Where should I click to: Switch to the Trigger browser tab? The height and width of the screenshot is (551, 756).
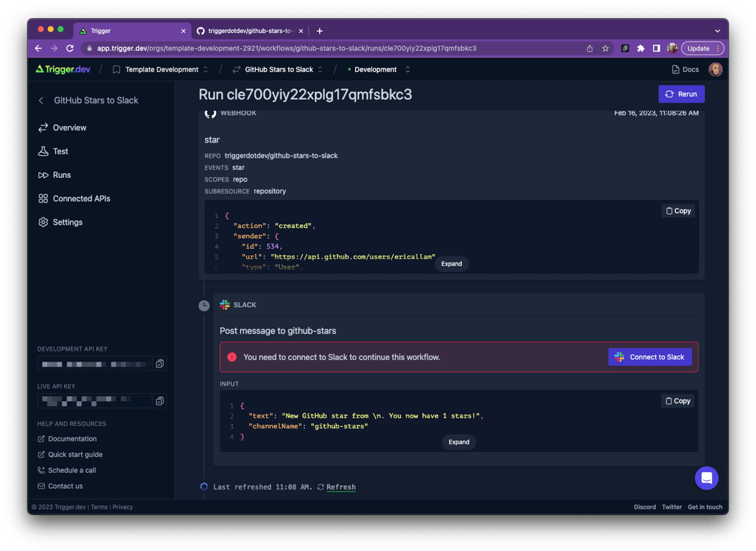pos(131,31)
